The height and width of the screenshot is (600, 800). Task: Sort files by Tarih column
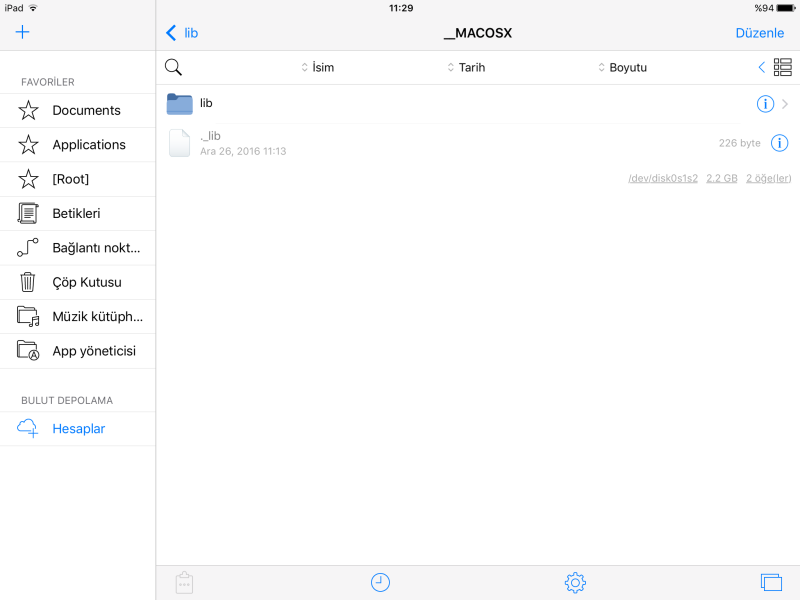point(465,67)
